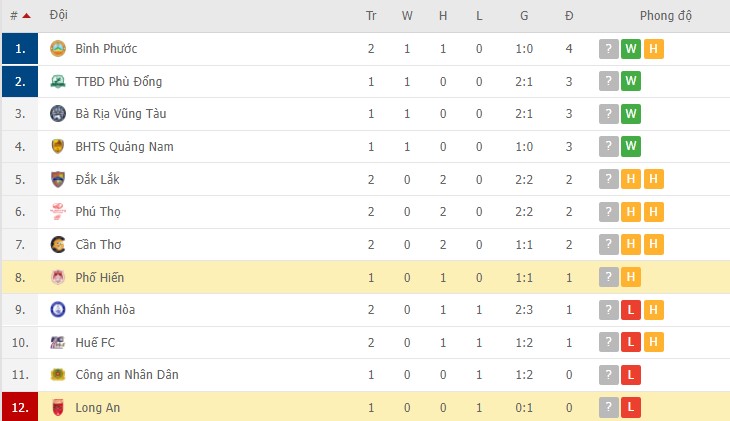The image size is (730, 421).
Task: Click the Phong độ column header
Action: (665, 16)
